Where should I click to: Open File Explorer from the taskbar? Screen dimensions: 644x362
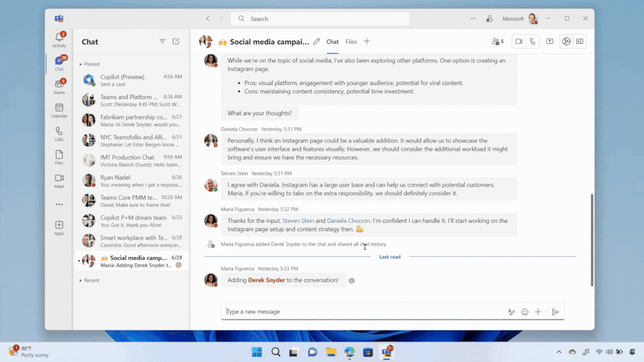pos(331,352)
